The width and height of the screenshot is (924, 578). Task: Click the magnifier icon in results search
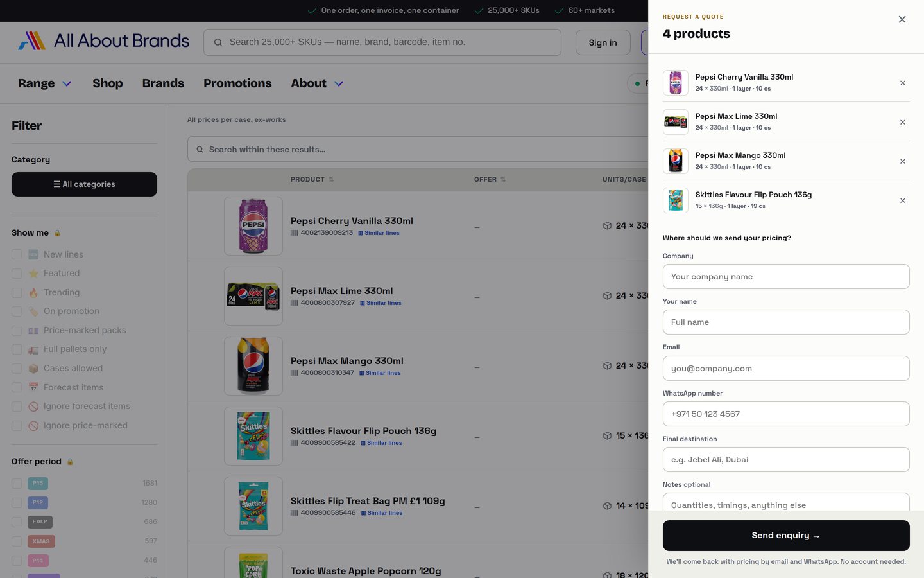(x=200, y=150)
